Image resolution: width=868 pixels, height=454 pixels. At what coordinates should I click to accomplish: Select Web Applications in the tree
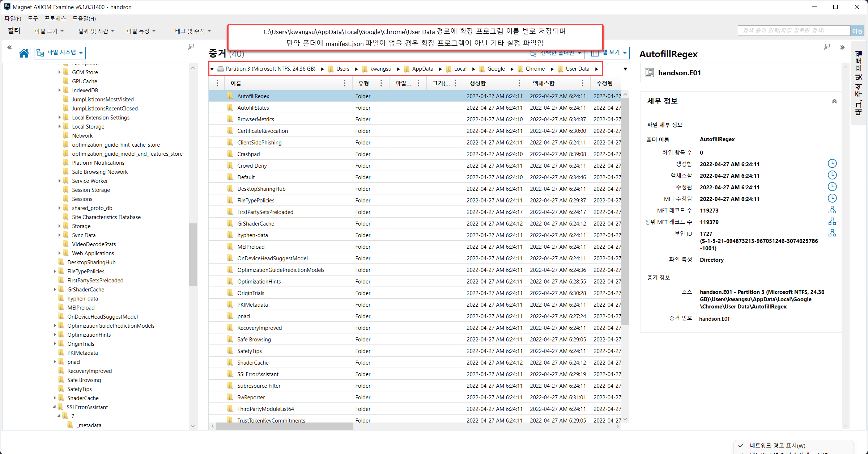point(93,253)
